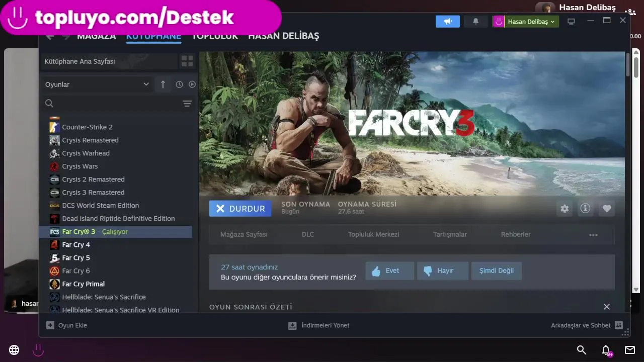Viewport: 644px width, 362px height.
Task: Open Topluluk Merkezi link
Action: click(374, 234)
